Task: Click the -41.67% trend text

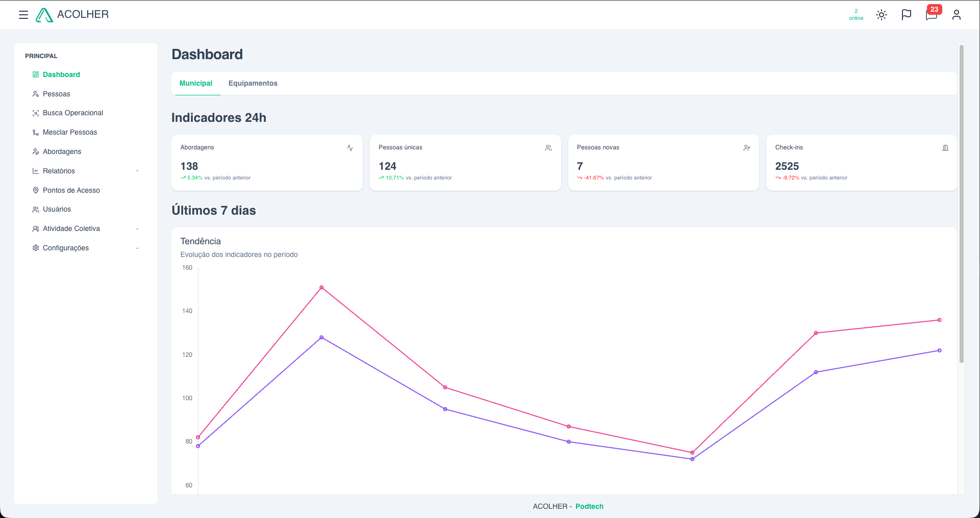Action: pyautogui.click(x=594, y=178)
